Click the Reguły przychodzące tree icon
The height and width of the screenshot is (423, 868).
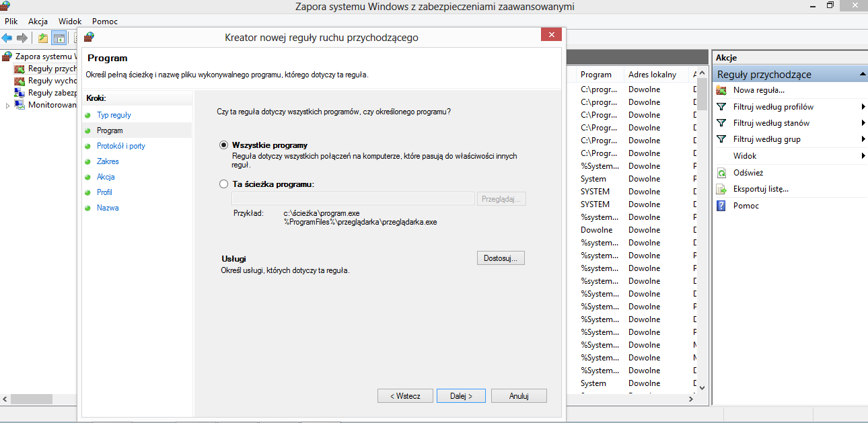(20, 69)
